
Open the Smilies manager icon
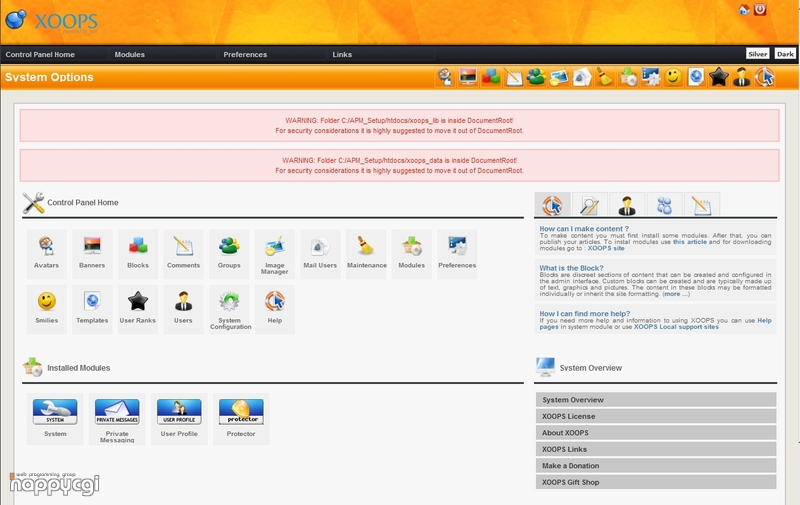tap(46, 309)
